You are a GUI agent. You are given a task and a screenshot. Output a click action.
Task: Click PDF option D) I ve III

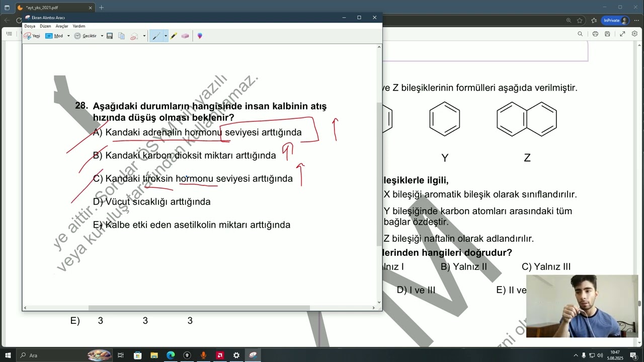(x=416, y=290)
